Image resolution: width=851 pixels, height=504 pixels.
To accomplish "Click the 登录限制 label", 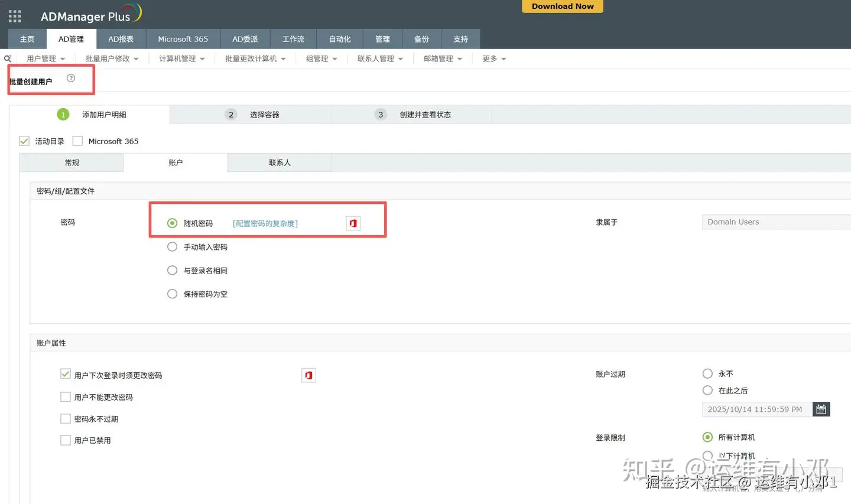I will pos(610,438).
